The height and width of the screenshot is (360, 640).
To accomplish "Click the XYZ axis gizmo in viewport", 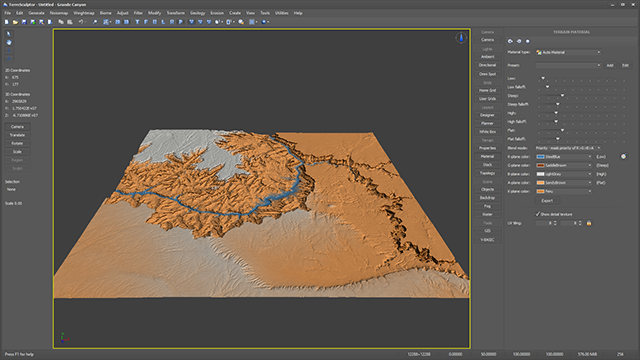I will [x=64, y=338].
